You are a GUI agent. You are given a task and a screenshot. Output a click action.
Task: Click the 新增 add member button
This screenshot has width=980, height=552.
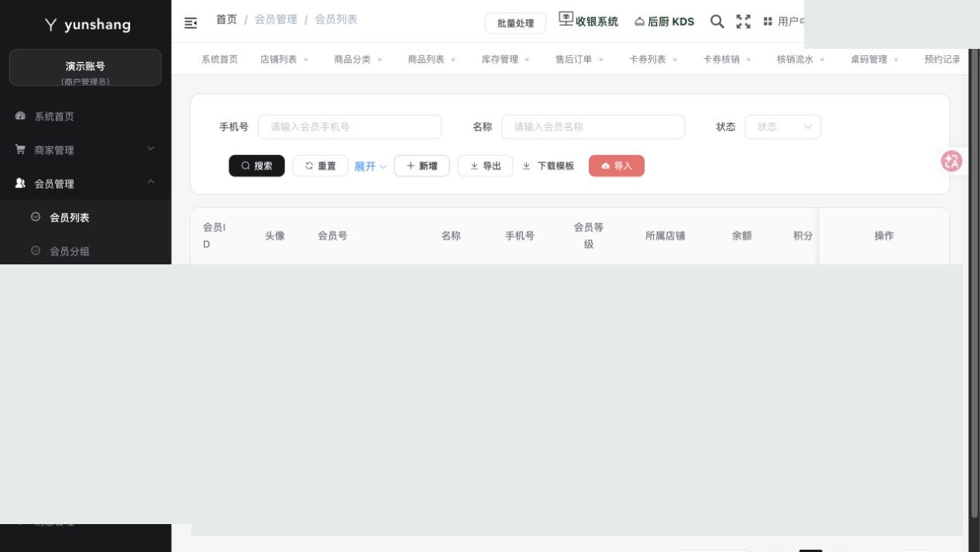[x=421, y=166]
